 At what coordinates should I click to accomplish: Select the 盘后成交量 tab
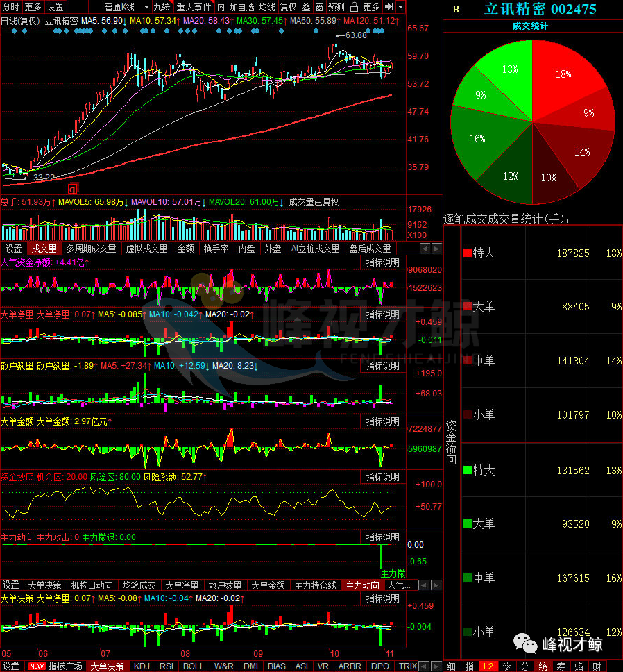pos(370,249)
